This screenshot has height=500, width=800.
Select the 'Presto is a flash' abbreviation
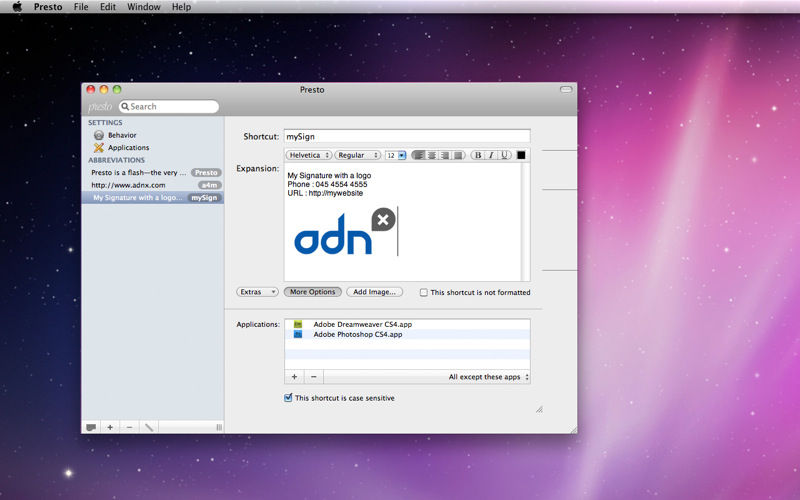[153, 172]
